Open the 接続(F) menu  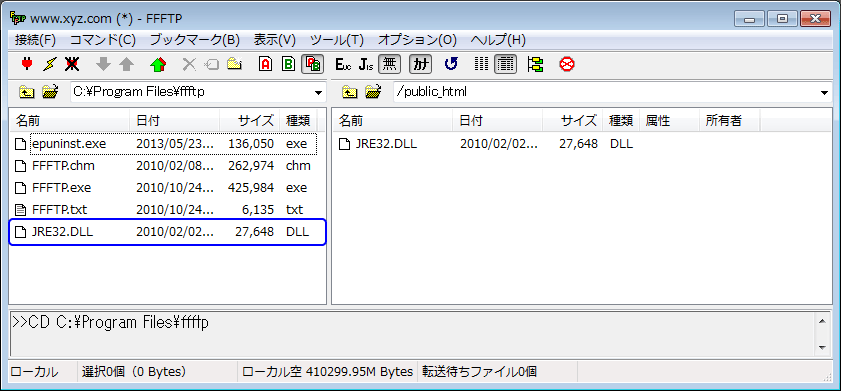[35, 40]
